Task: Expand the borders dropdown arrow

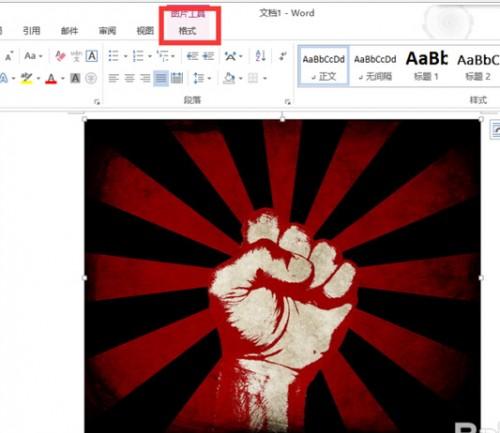Action: pyautogui.click(x=265, y=79)
